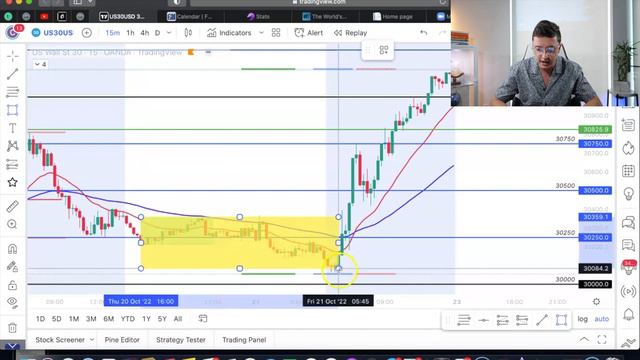Image resolution: width=640 pixels, height=360 pixels.
Task: Collapse the indicator legend showing 4
Action: (40, 64)
